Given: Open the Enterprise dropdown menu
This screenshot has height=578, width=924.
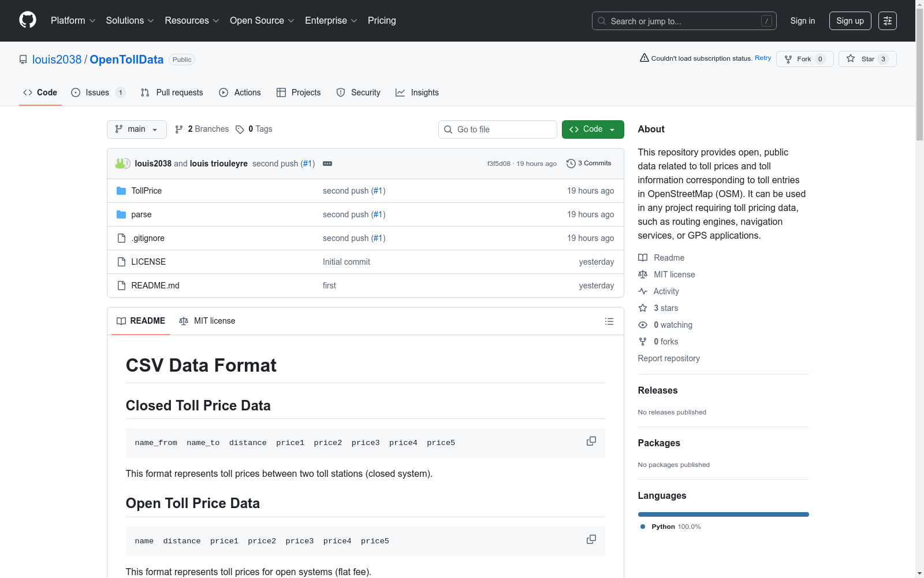Looking at the screenshot, I should pyautogui.click(x=331, y=21).
